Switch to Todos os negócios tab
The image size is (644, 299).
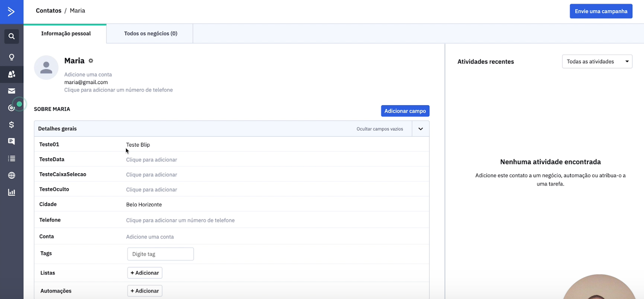pos(151,33)
